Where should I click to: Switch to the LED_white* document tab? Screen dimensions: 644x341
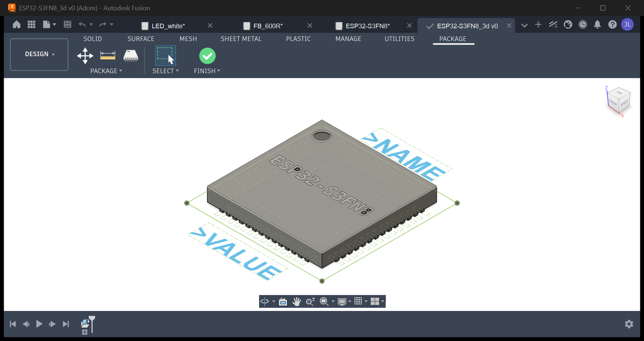pyautogui.click(x=168, y=26)
